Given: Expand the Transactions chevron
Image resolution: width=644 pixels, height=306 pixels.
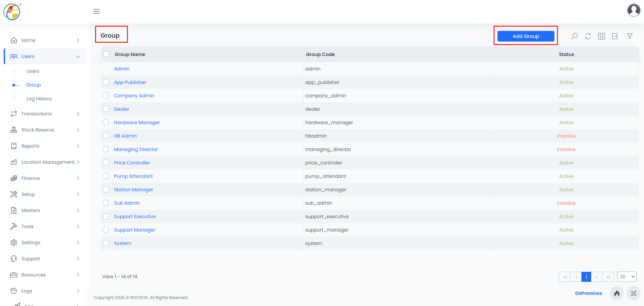Looking at the screenshot, I should [78, 114].
